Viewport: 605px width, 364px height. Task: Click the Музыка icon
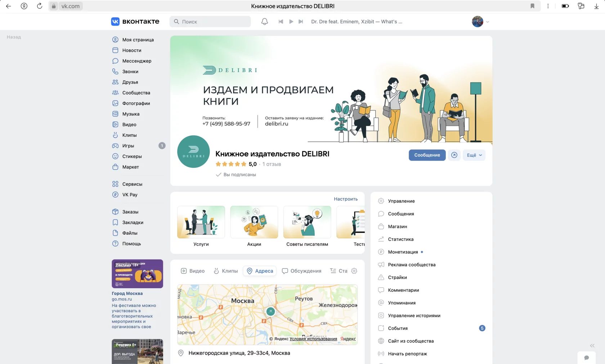[x=115, y=114]
